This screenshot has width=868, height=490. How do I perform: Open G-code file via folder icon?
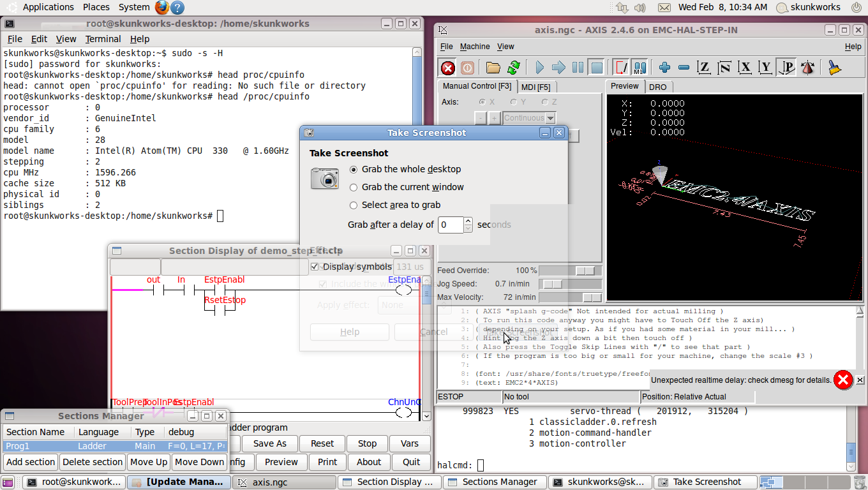[493, 68]
